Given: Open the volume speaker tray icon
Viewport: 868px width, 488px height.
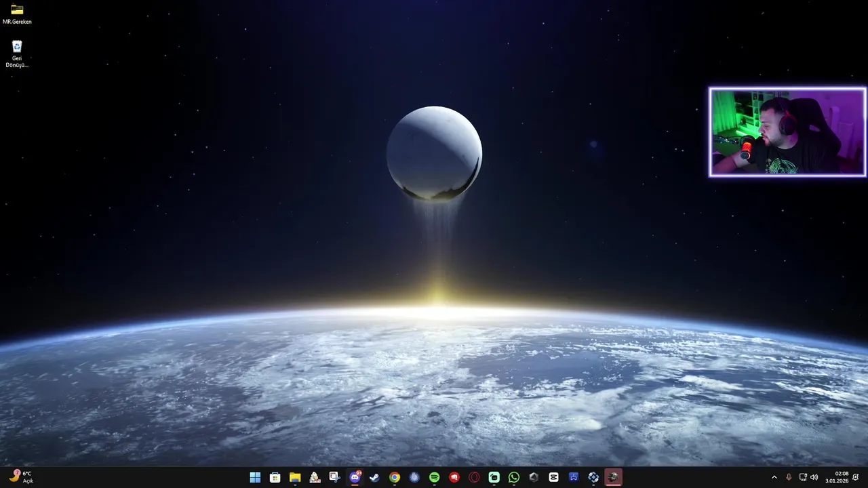Looking at the screenshot, I should (814, 477).
